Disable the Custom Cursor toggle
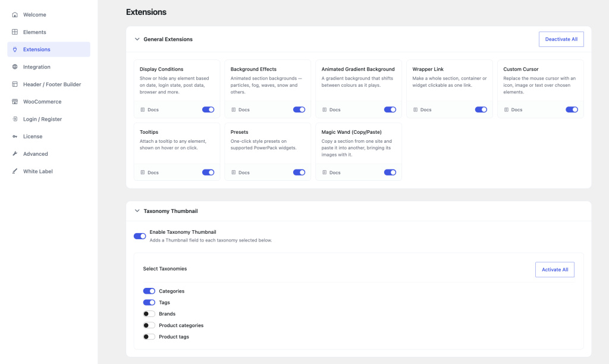609x364 pixels. pos(572,109)
